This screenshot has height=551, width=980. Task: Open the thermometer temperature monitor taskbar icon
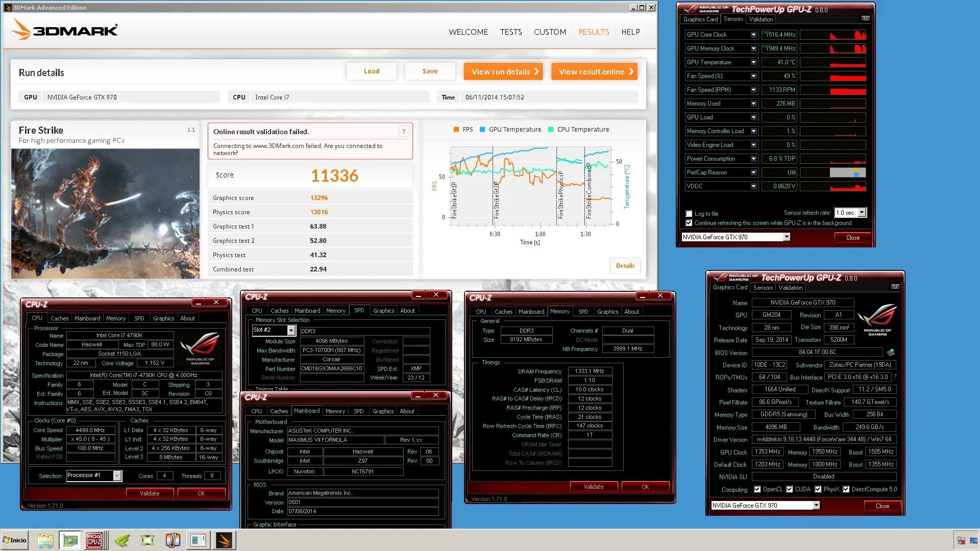click(x=173, y=540)
